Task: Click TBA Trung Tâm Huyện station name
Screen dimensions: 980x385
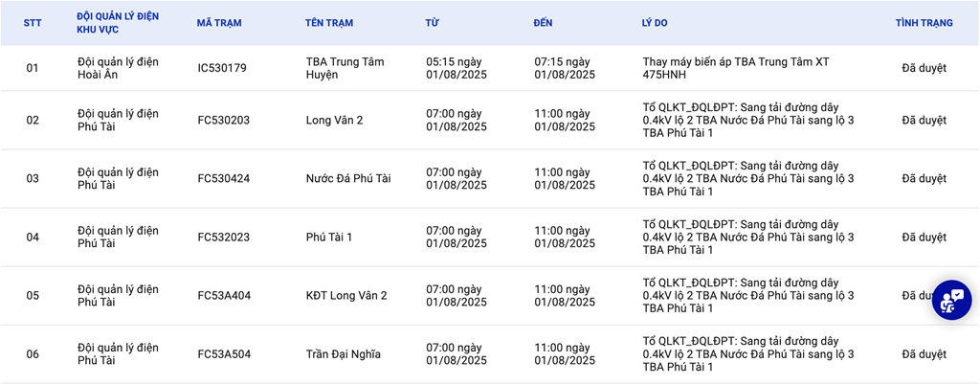Action: click(x=345, y=68)
